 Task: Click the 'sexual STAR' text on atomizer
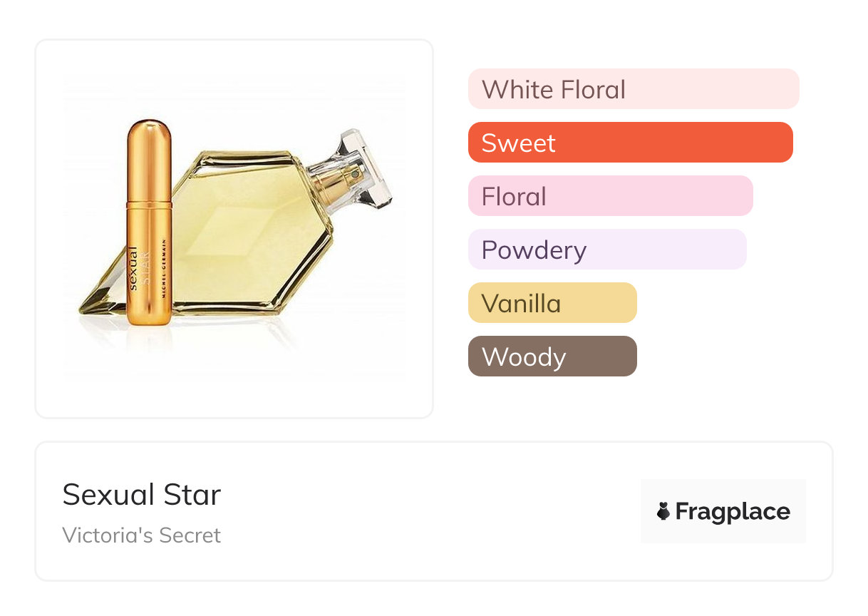pyautogui.click(x=136, y=267)
